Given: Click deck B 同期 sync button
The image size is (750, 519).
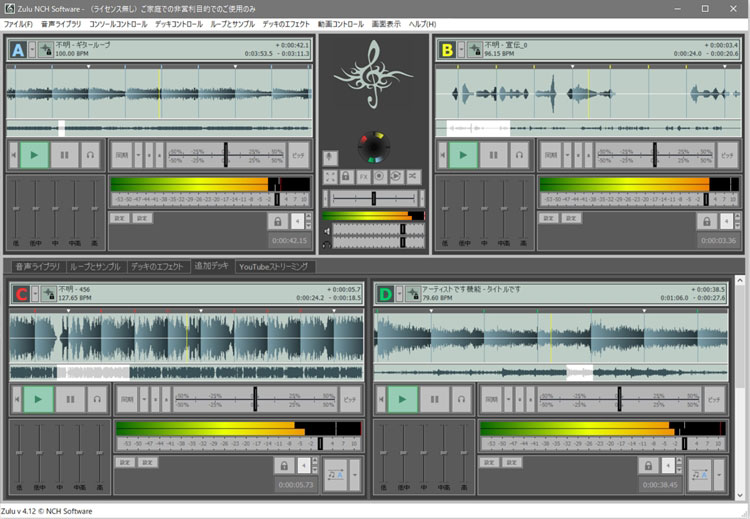Looking at the screenshot, I should [551, 155].
